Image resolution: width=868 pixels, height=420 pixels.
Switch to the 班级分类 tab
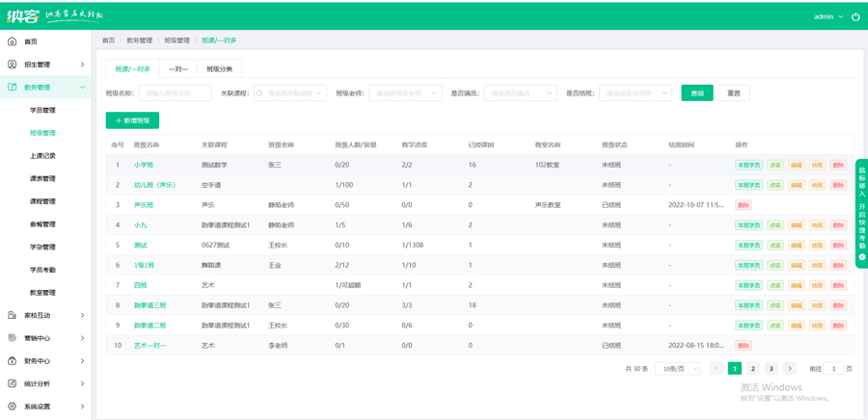220,69
